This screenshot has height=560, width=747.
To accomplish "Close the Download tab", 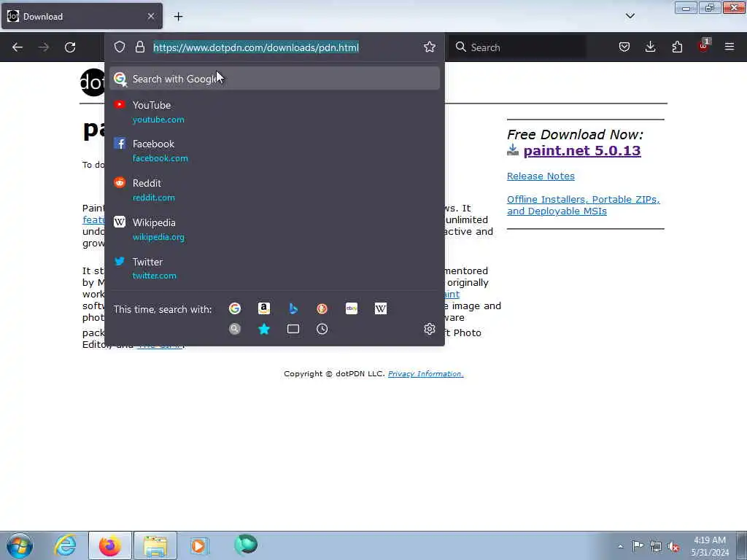I will pyautogui.click(x=151, y=17).
